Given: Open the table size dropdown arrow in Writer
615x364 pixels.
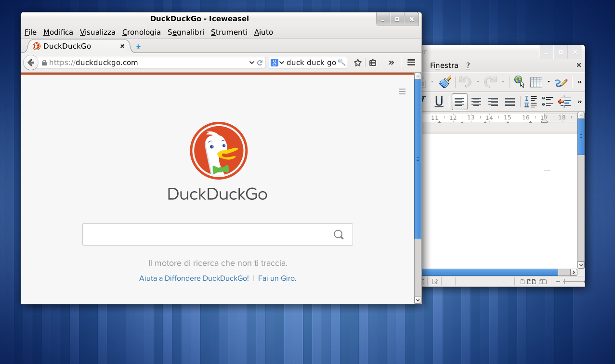Looking at the screenshot, I should click(x=549, y=82).
